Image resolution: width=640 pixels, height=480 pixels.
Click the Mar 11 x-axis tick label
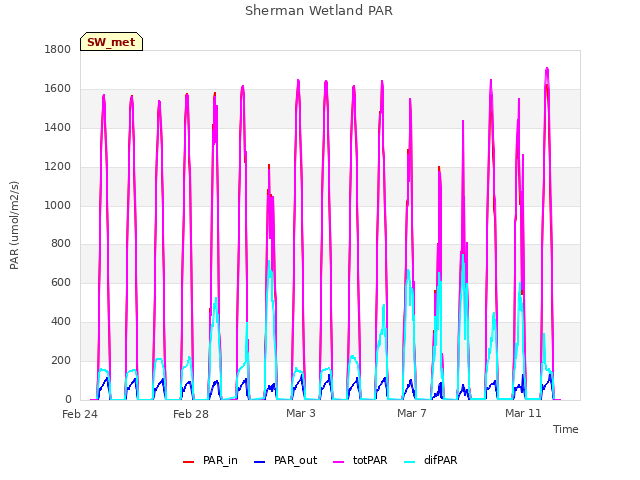coord(523,413)
